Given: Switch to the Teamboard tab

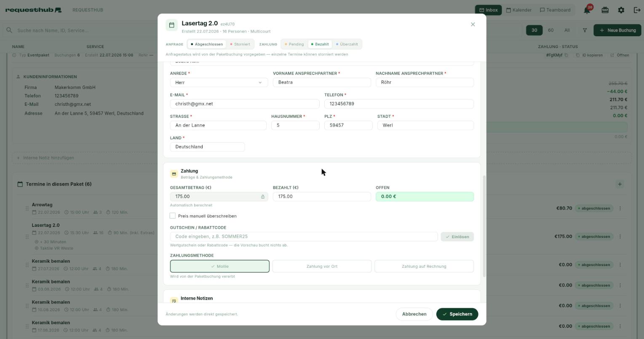Looking at the screenshot, I should click(x=555, y=10).
